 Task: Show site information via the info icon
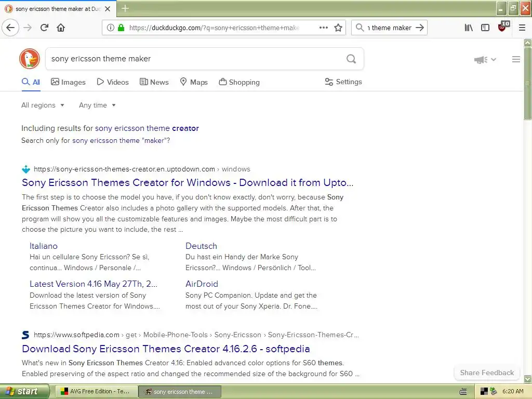point(111,28)
